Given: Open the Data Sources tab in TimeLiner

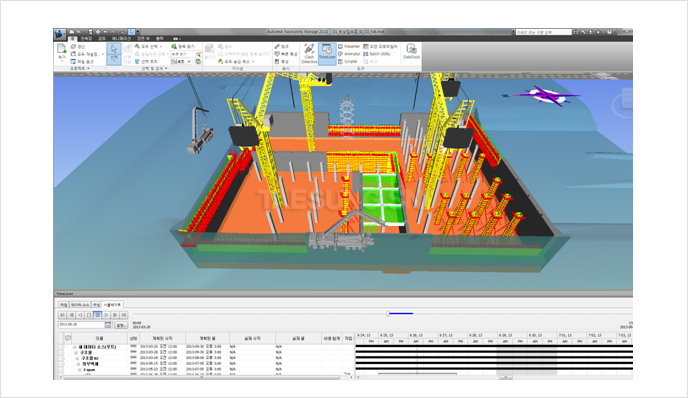Looking at the screenshot, I should tap(80, 305).
